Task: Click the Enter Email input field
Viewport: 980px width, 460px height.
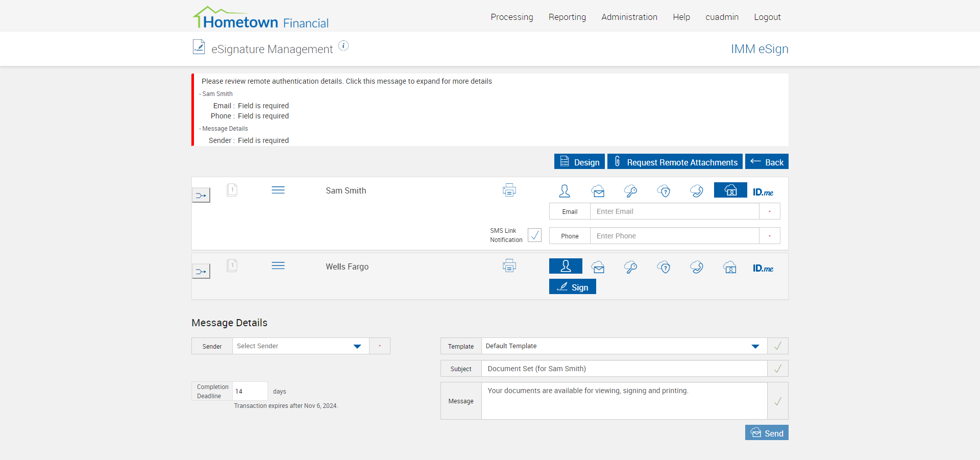Action: [674, 211]
